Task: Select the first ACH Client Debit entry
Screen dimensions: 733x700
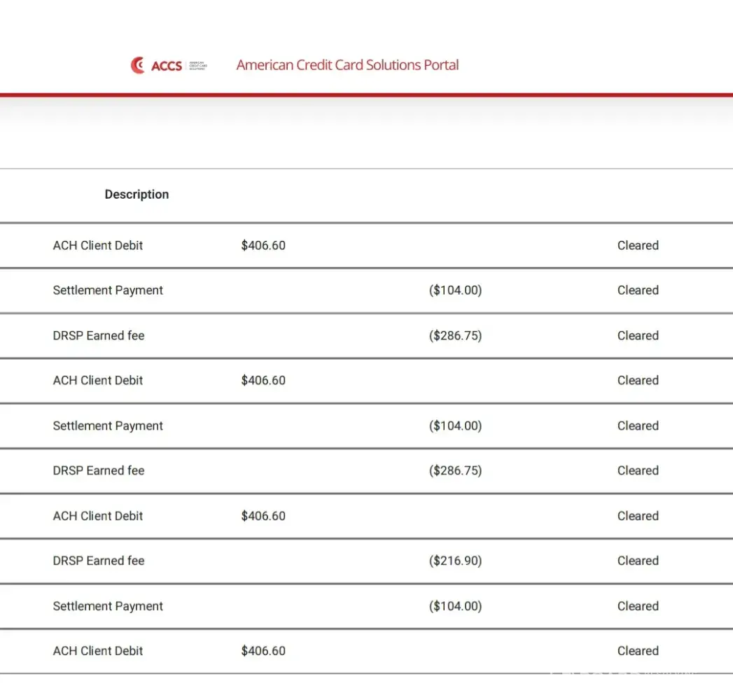Action: point(98,246)
